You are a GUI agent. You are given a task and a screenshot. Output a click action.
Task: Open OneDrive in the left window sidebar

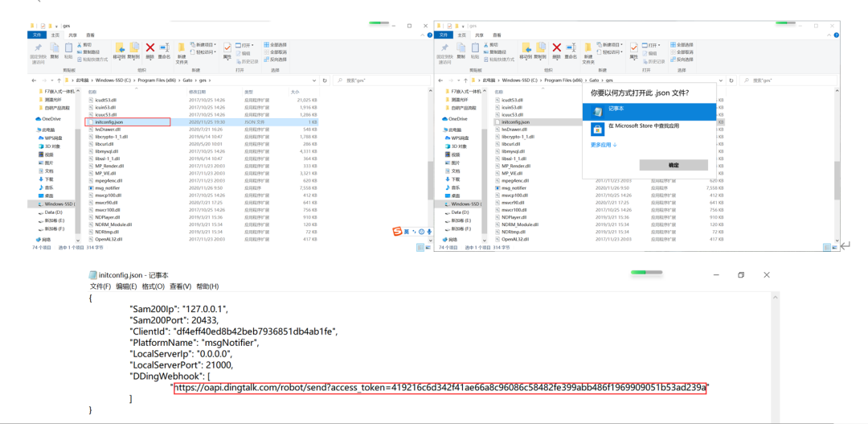51,118
